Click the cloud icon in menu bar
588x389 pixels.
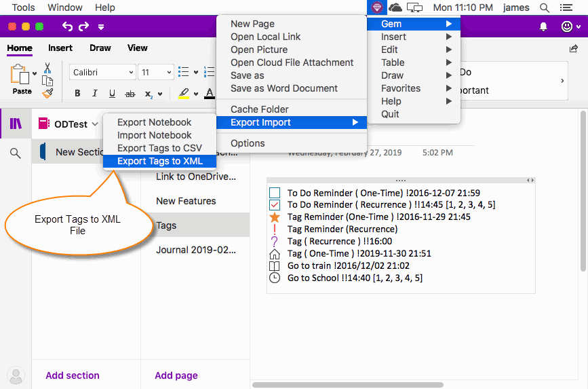(x=395, y=7)
